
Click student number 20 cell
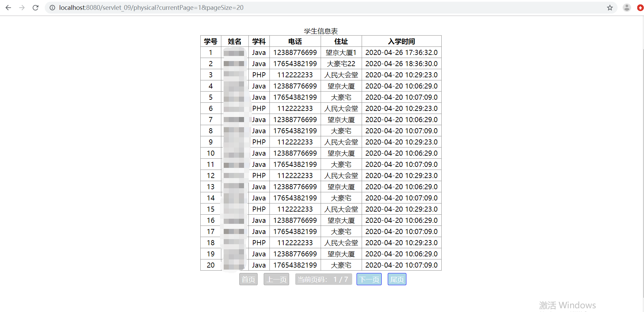click(x=211, y=265)
